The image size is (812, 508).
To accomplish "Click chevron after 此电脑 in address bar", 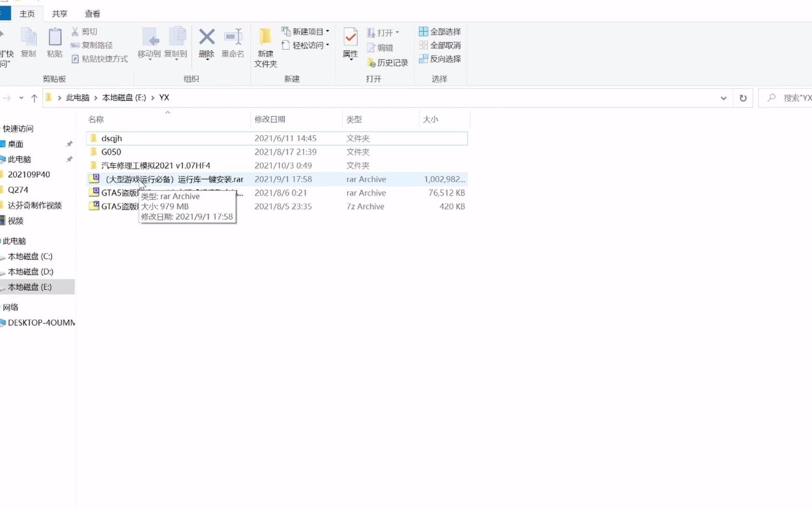I will point(96,98).
